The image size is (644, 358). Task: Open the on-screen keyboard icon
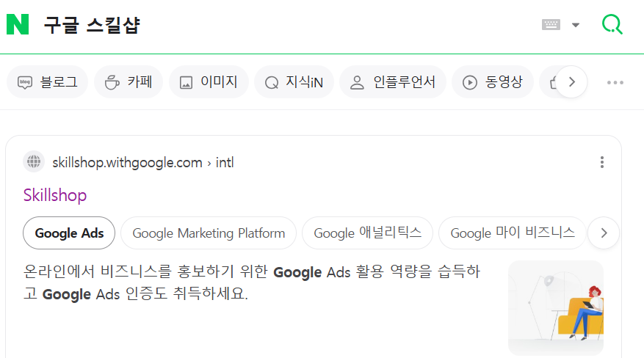(551, 25)
